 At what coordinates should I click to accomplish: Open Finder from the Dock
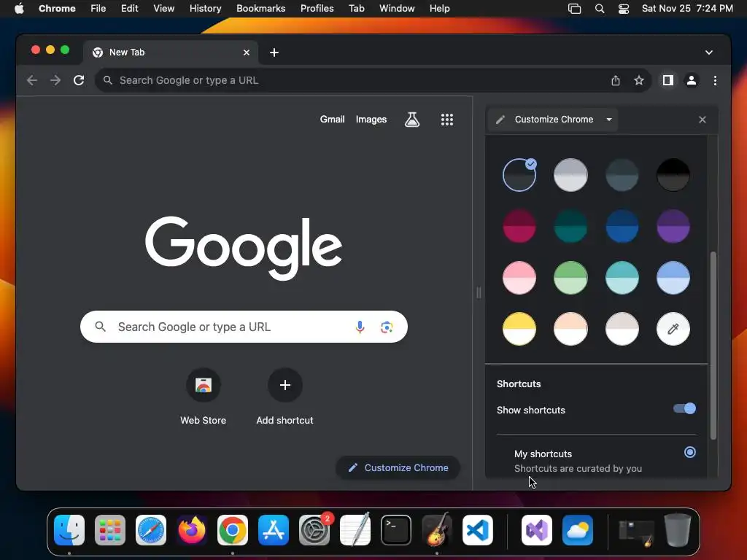point(69,530)
